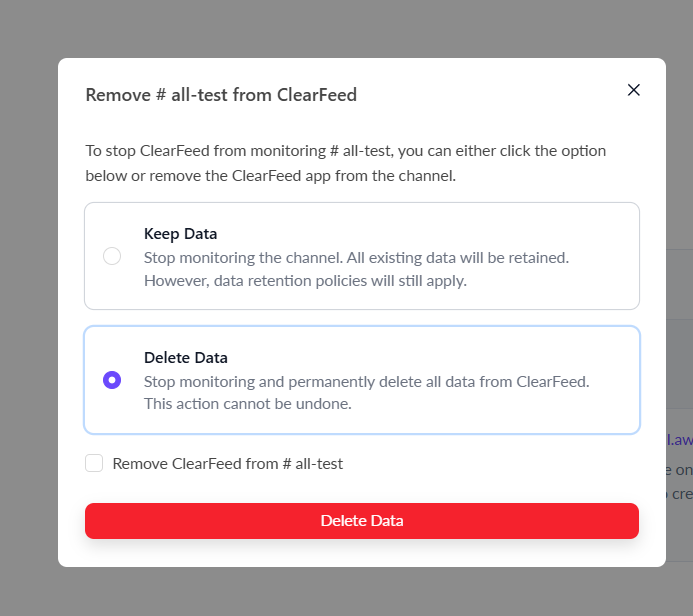The height and width of the screenshot is (616, 693).
Task: Select the Keep Data radio button
Action: point(112,256)
